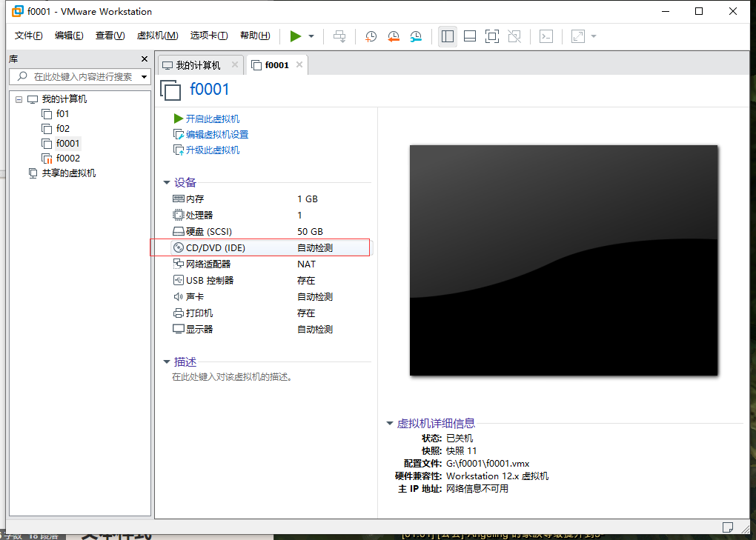Viewport: 756px width, 540px height.
Task: Select the 硬盘 (SCSI) device row
Action: click(271, 232)
